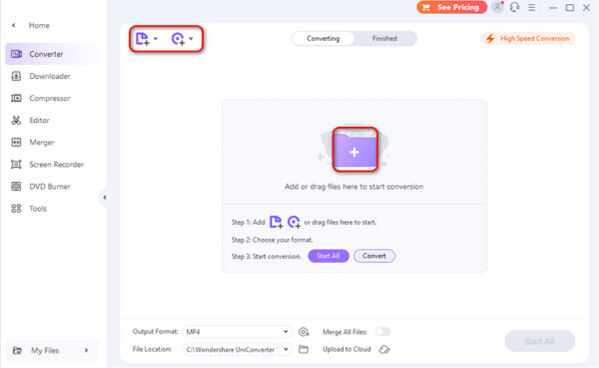This screenshot has width=599, height=368.
Task: Open the user account icon
Action: (497, 7)
